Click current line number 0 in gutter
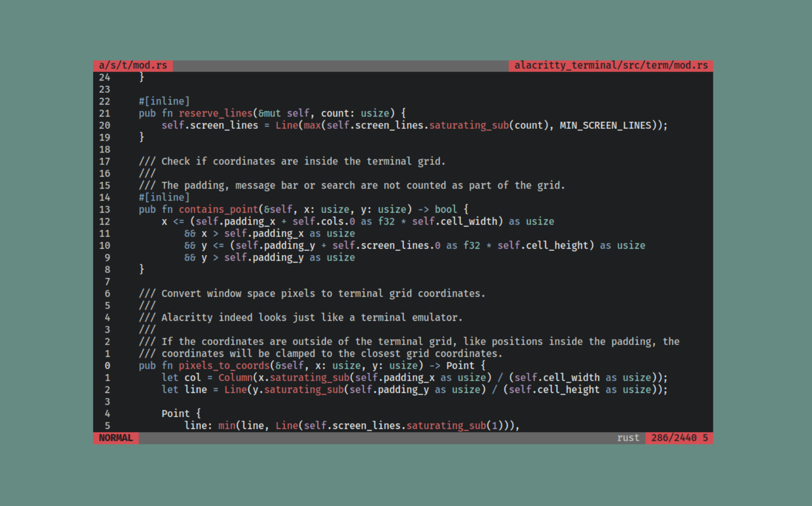The width and height of the screenshot is (812, 506). click(107, 366)
